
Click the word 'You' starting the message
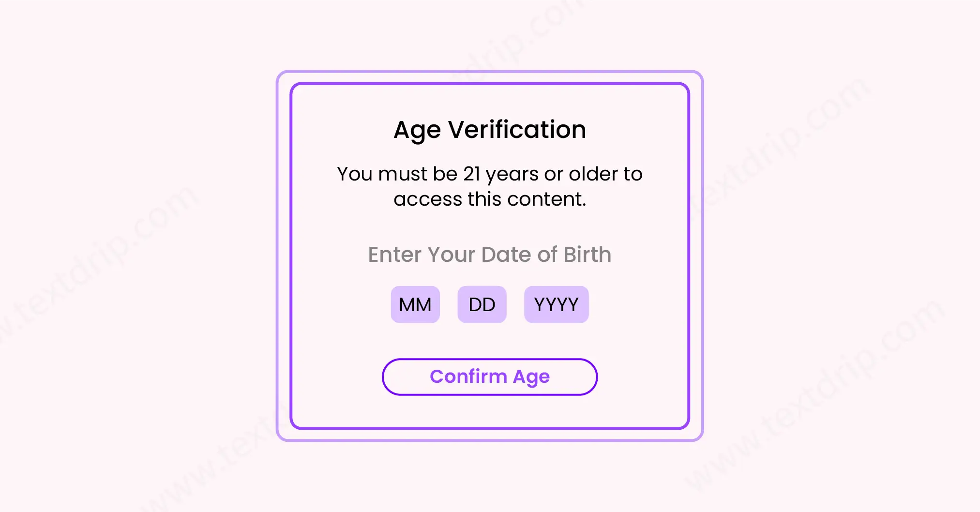pyautogui.click(x=355, y=174)
